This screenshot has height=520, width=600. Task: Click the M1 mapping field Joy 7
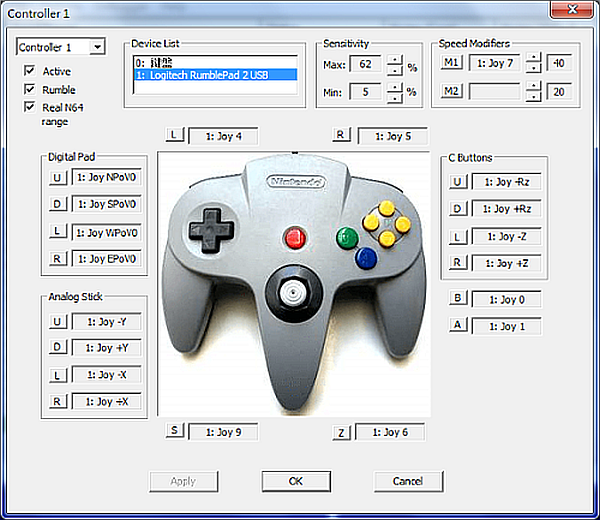coord(494,63)
